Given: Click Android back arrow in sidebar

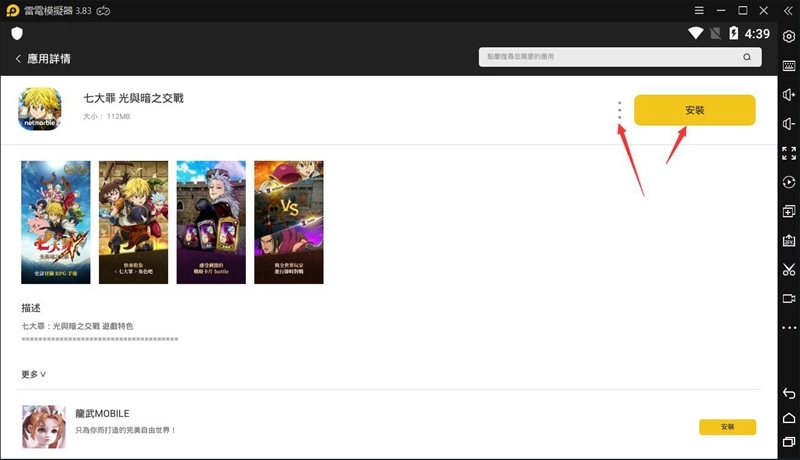Looking at the screenshot, I should (x=789, y=393).
